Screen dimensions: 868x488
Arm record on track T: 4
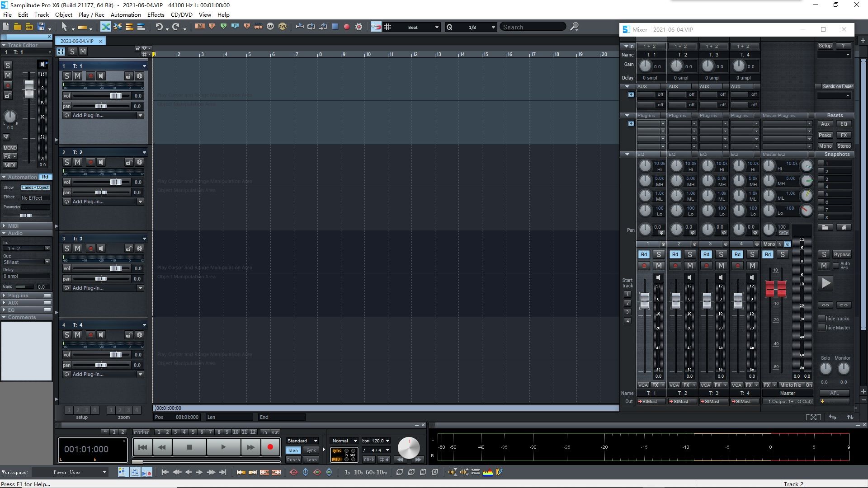point(90,335)
